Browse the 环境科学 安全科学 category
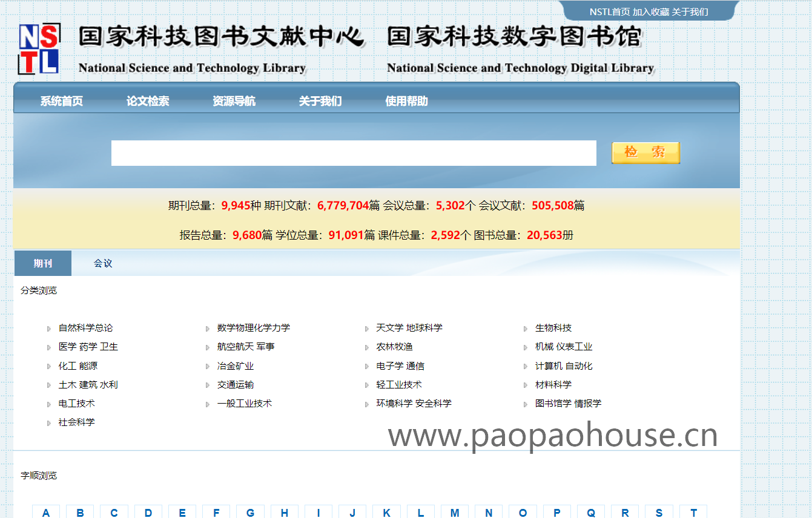Viewport: 812px width, 518px height. click(414, 404)
